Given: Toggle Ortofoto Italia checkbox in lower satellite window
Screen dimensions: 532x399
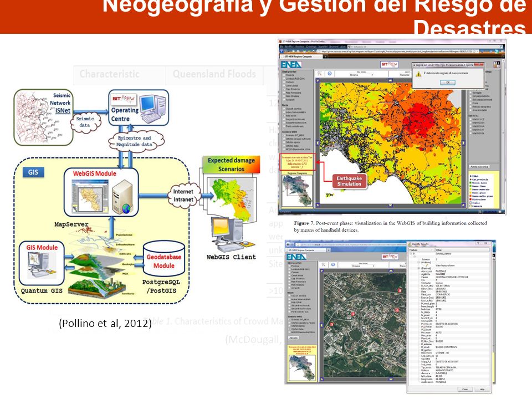Looking at the screenshot, I should (x=289, y=329).
